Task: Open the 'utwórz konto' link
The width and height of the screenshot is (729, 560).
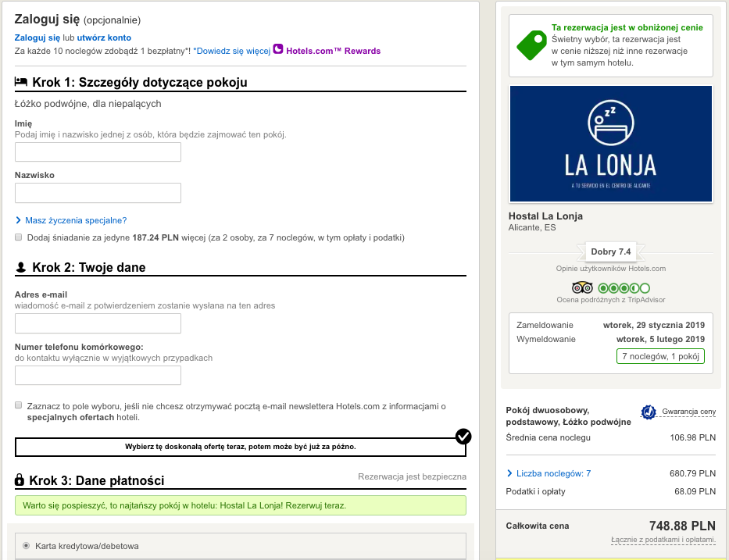Action: (104, 37)
